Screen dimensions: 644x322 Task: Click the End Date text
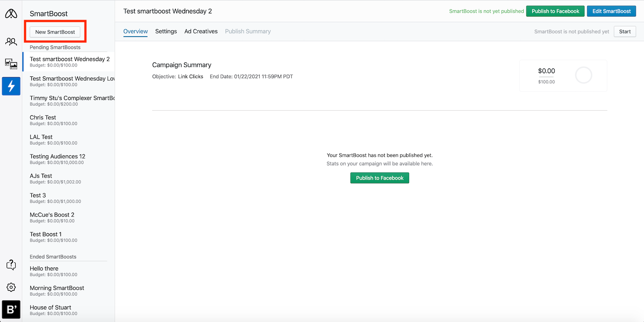pyautogui.click(x=251, y=76)
